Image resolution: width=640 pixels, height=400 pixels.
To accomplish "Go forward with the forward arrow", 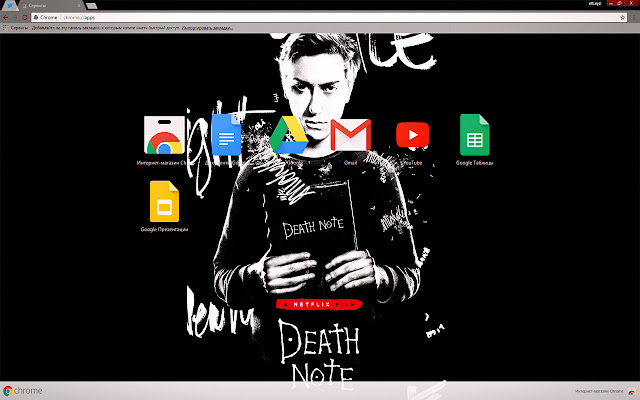I will 15,18.
